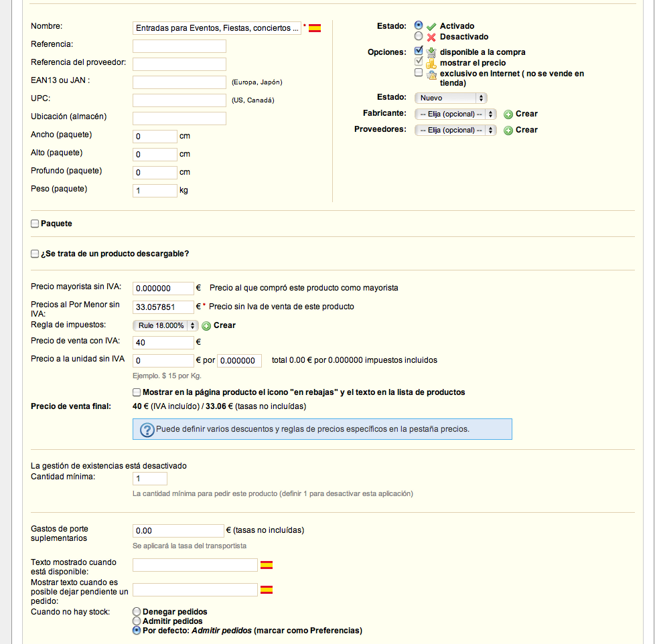Click Precio mayorista sin IVA field
This screenshot has width=655, height=644.
click(x=163, y=288)
